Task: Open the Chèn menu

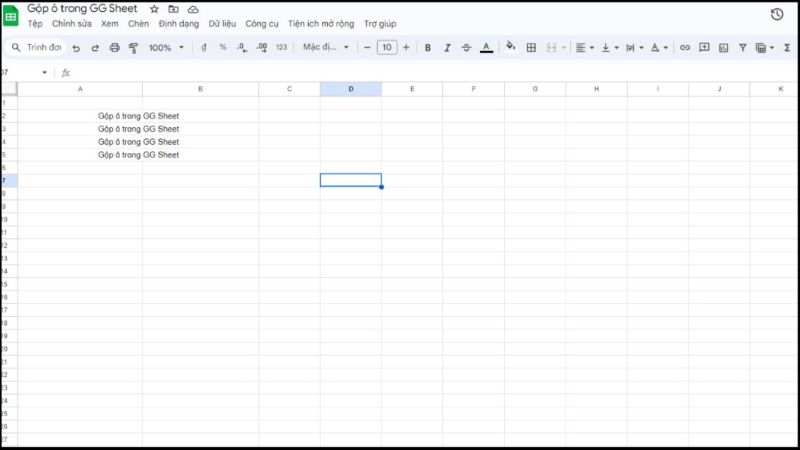Action: pos(138,23)
